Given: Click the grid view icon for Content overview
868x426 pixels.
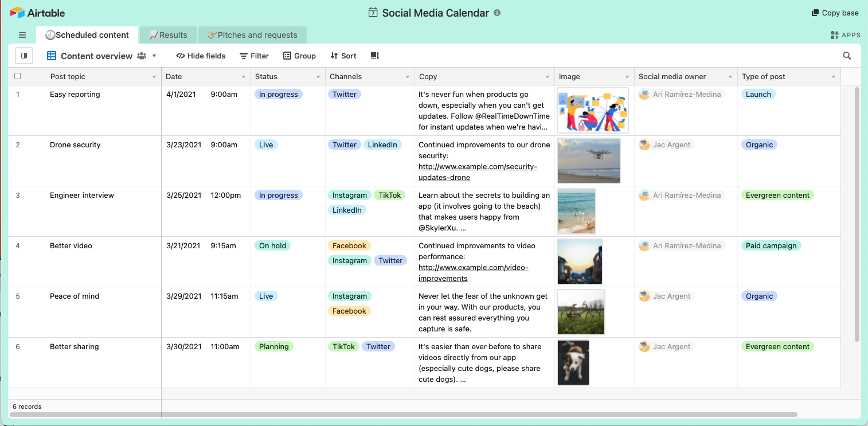Looking at the screenshot, I should (x=52, y=56).
